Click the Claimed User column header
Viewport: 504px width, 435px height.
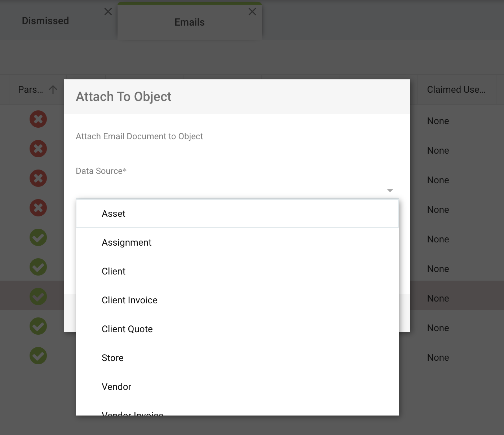point(456,89)
